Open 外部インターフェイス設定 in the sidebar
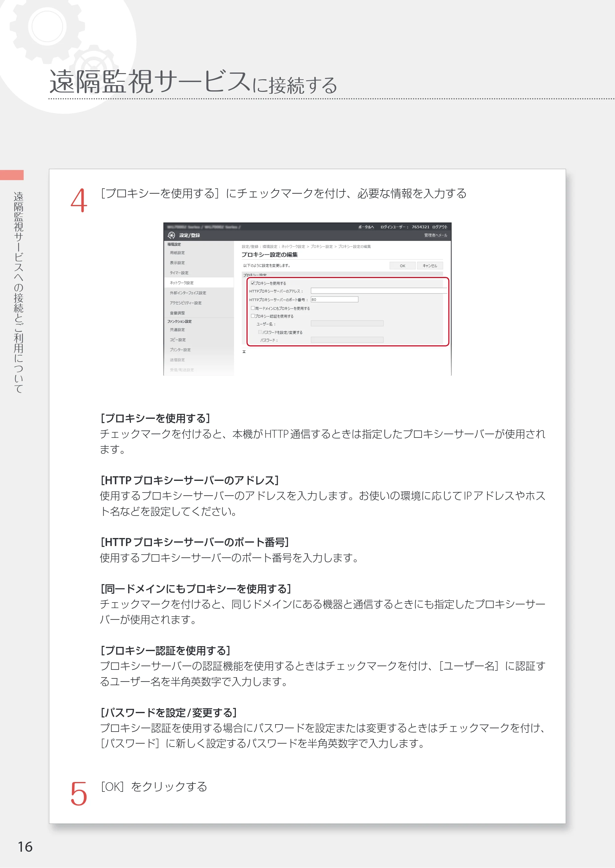 coord(188,293)
